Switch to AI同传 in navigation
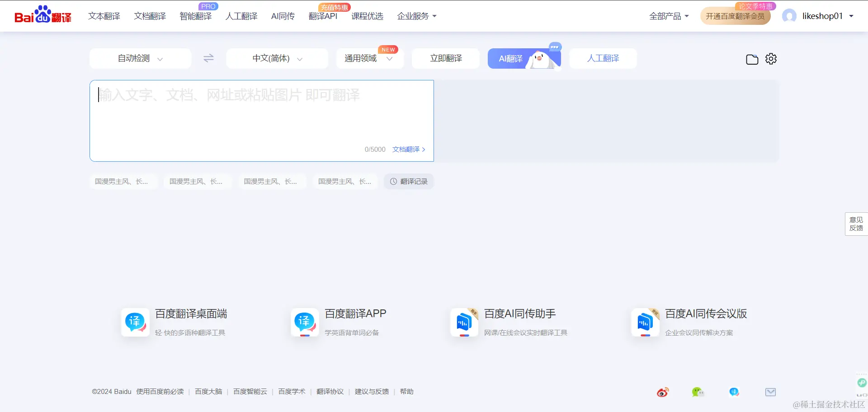The image size is (868, 412). 283,16
